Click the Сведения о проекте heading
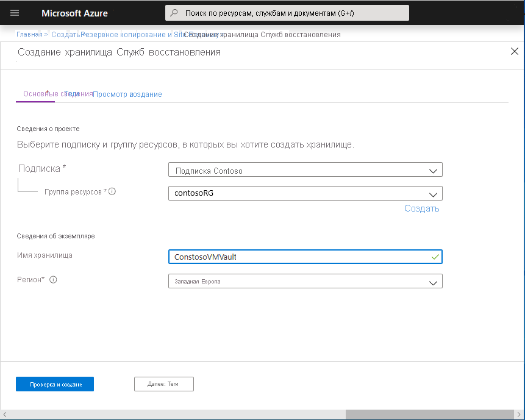 click(48, 129)
